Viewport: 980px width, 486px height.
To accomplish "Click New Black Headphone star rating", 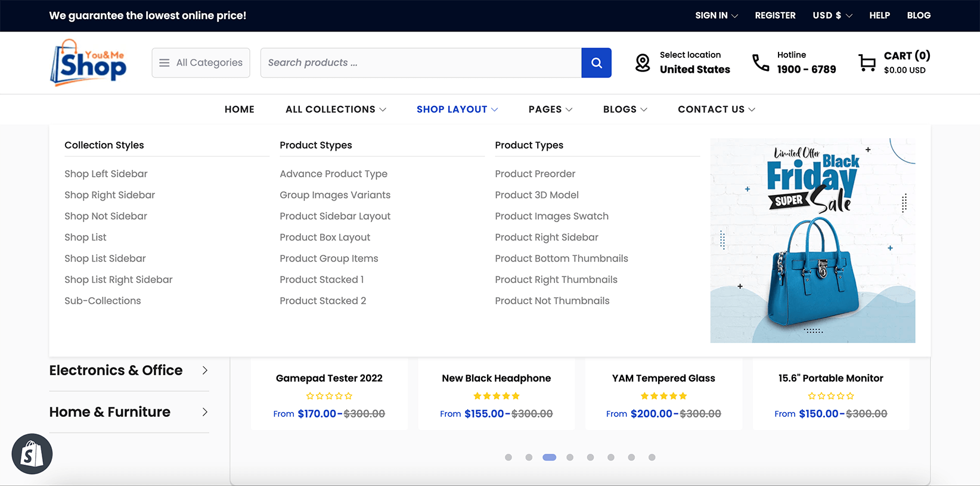I will coord(497,395).
